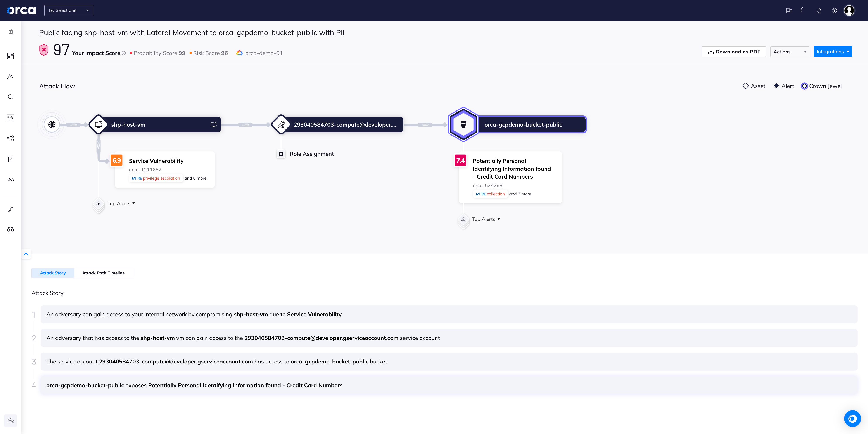Switch to the Attack Path Timeline tab
Viewport: 868px width, 434px height.
click(104, 273)
